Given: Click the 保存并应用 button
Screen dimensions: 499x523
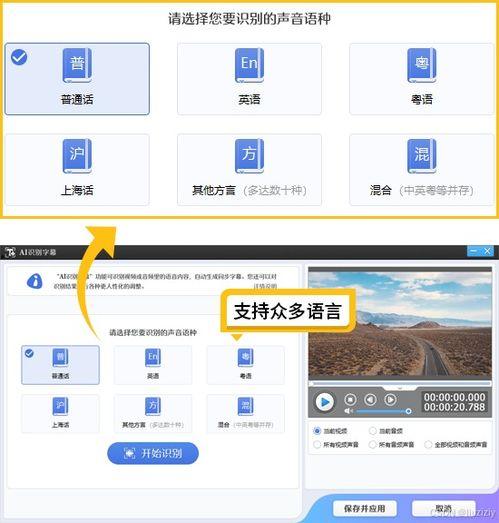Looking at the screenshot, I should click(365, 508).
